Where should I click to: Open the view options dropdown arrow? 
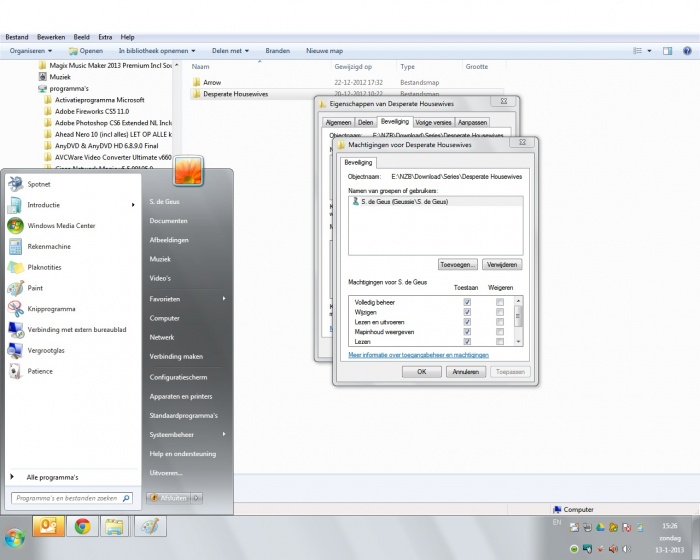(x=649, y=51)
